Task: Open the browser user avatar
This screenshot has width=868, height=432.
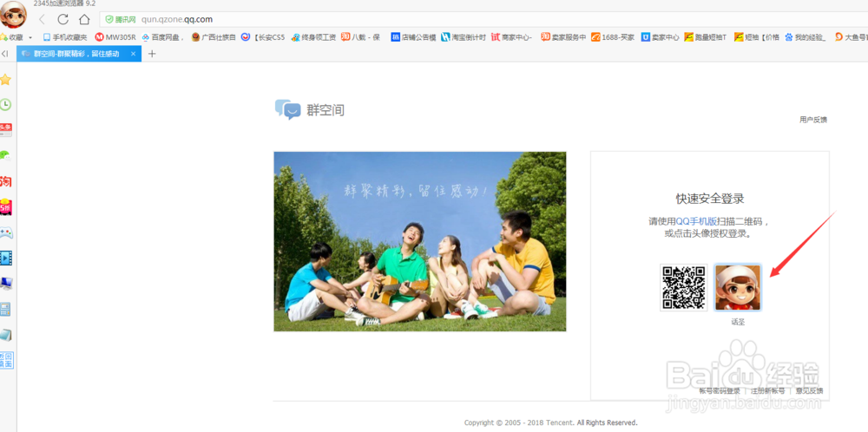Action: (x=13, y=15)
